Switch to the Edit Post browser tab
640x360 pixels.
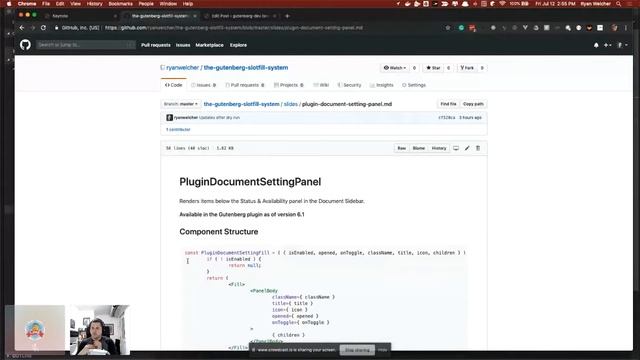(240, 16)
